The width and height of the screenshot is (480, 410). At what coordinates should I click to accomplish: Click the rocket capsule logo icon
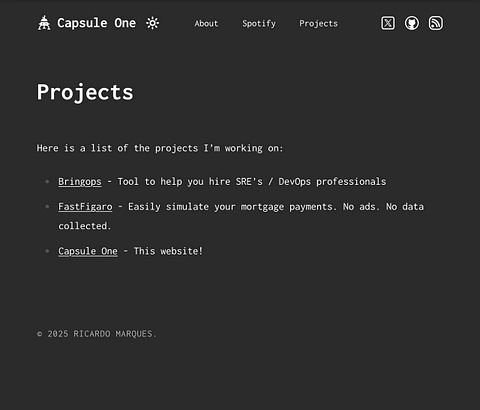click(x=44, y=23)
